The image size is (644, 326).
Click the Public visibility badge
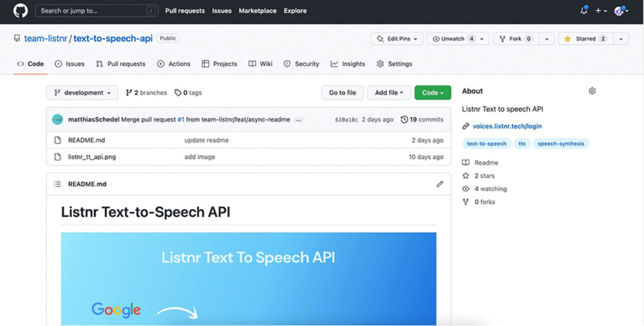(x=167, y=38)
